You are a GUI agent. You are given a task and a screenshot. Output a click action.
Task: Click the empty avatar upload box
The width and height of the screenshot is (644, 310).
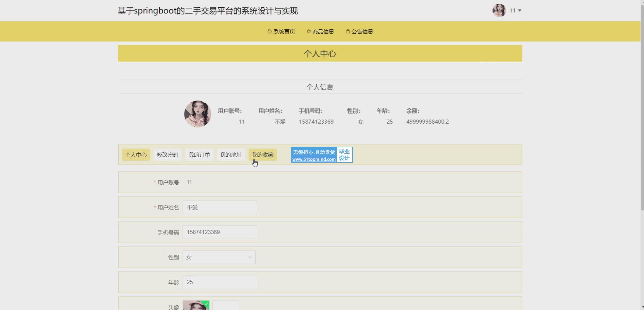point(226,306)
